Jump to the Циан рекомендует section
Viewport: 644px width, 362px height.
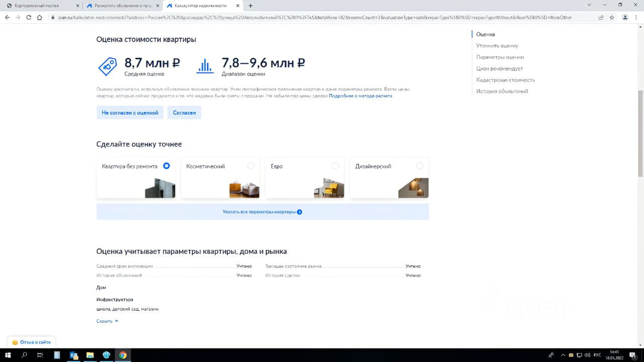click(x=500, y=68)
